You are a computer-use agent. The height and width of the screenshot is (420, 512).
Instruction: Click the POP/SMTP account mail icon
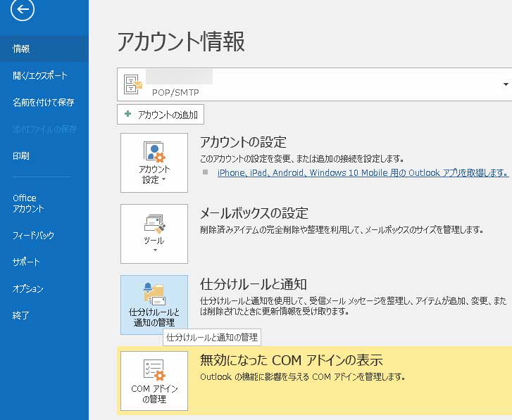click(132, 84)
